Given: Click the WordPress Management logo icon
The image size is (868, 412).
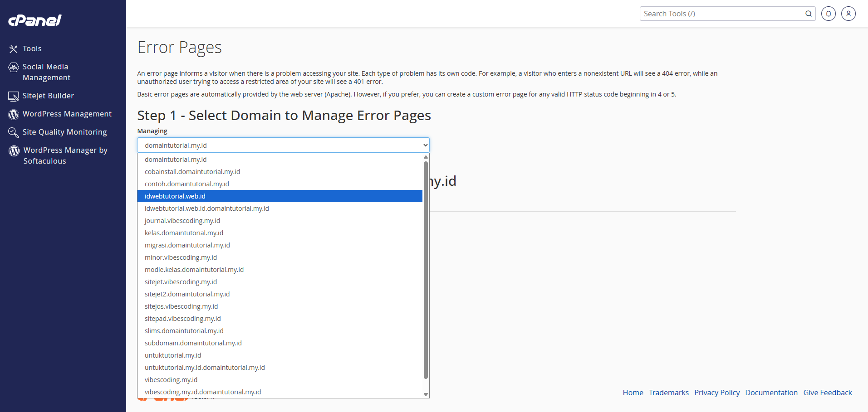Looking at the screenshot, I should [14, 114].
